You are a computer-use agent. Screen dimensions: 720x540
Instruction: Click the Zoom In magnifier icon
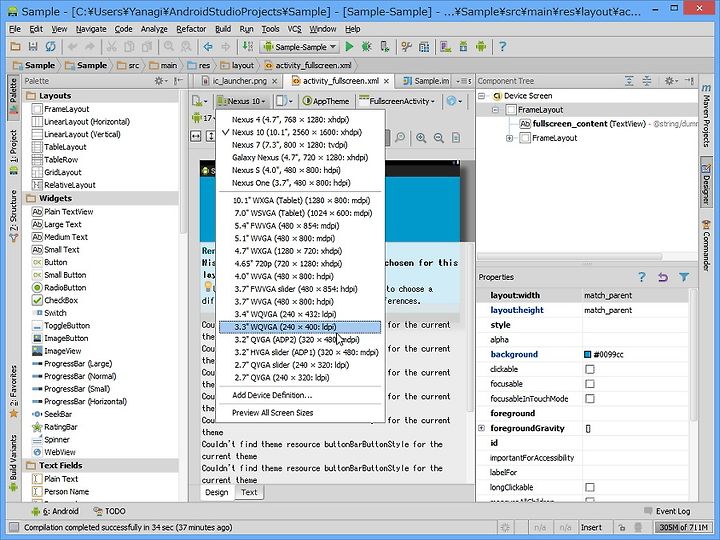(421, 138)
